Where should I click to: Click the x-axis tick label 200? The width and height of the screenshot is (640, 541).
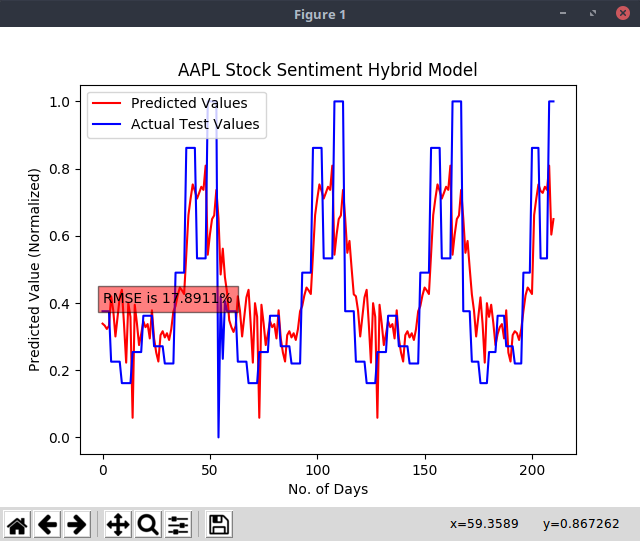pyautogui.click(x=532, y=470)
